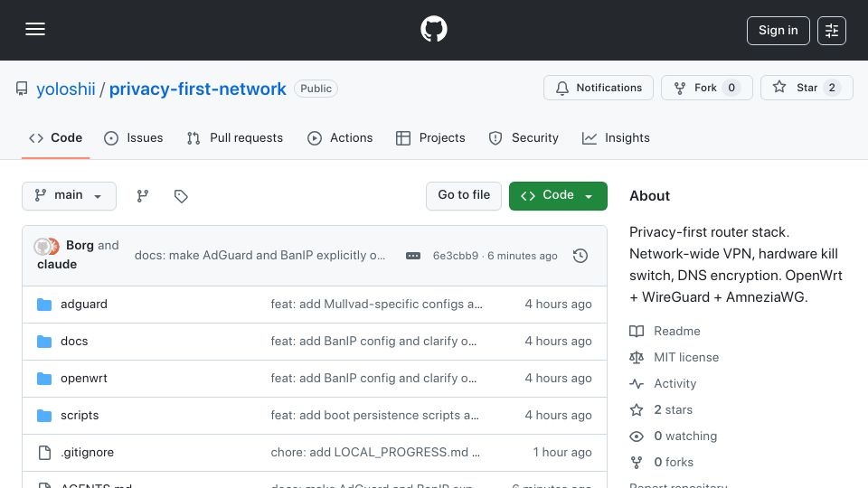Click the About heading
Screen dimensions: 868x488
tap(649, 196)
